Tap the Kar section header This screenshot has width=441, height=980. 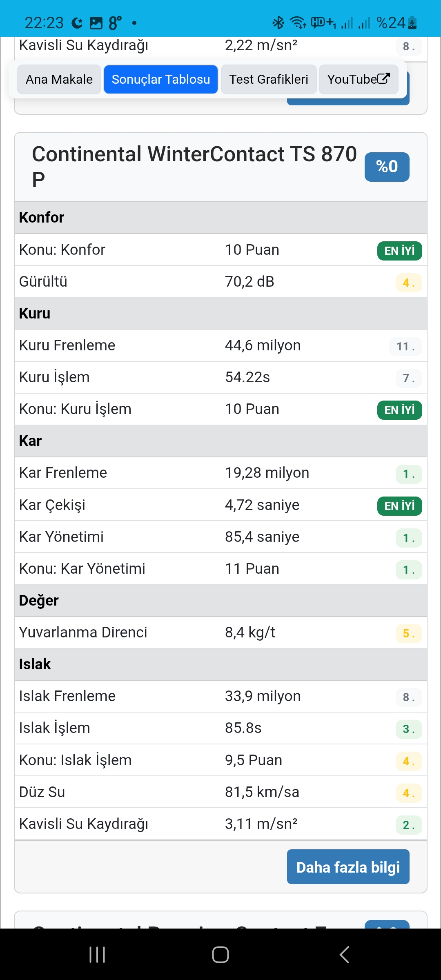tap(220, 441)
